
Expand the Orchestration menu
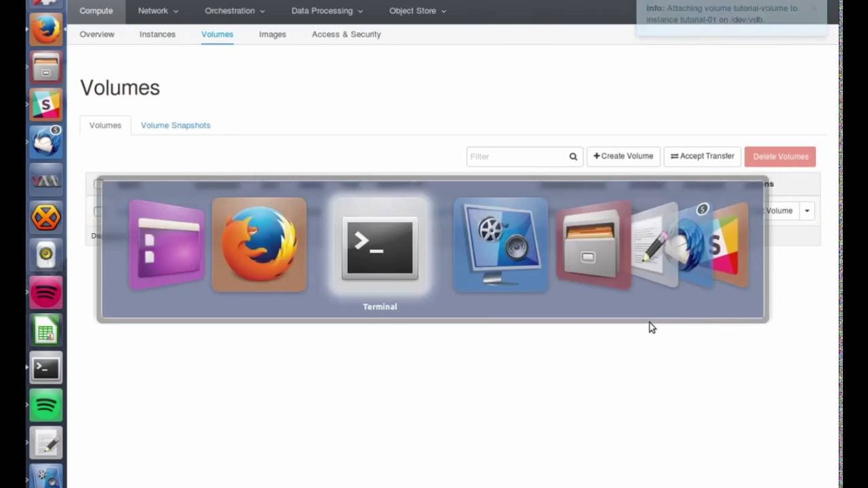click(235, 11)
